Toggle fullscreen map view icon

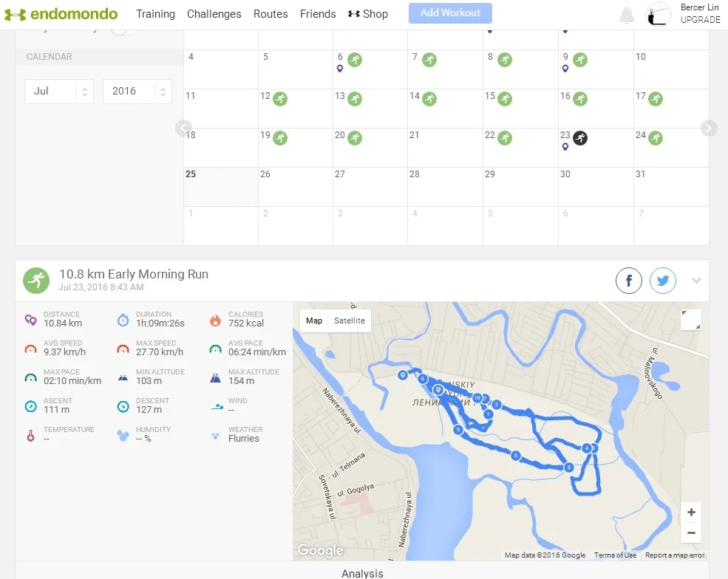690,320
